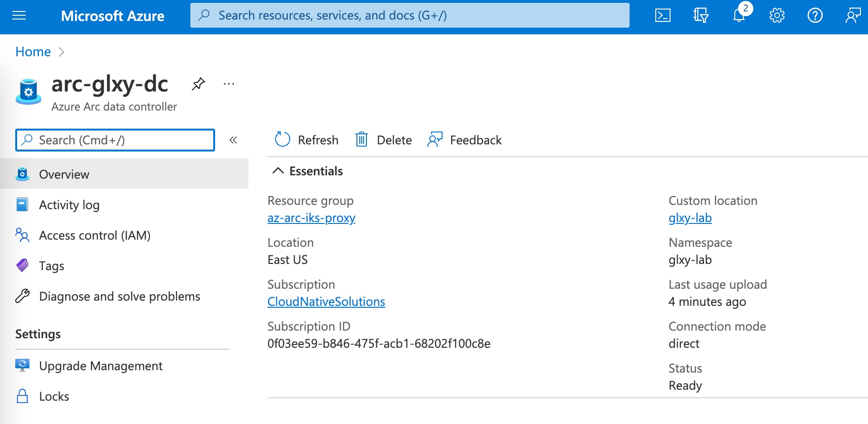Screen dimensions: 868x424
Task: Click the Diagnose wrench icon
Action: click(22, 296)
